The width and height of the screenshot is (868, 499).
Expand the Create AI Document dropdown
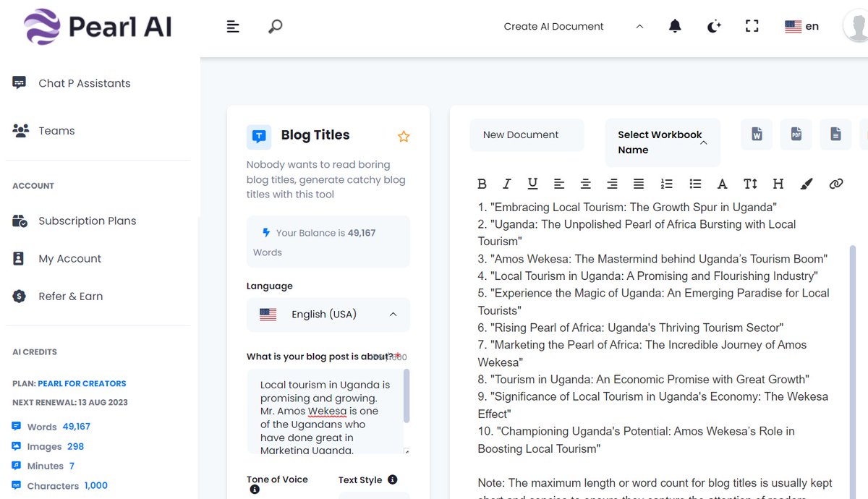click(x=574, y=27)
